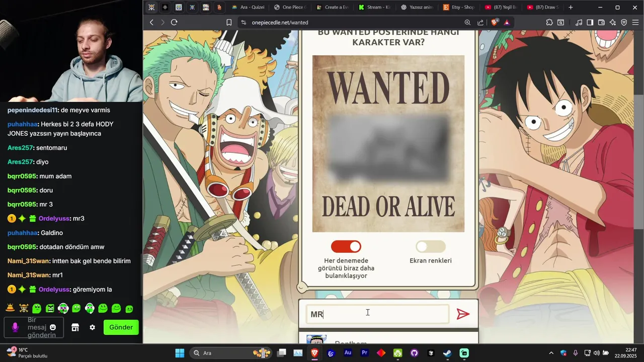Click the red send arrow beside the guess field
The height and width of the screenshot is (362, 644).
[x=463, y=314]
